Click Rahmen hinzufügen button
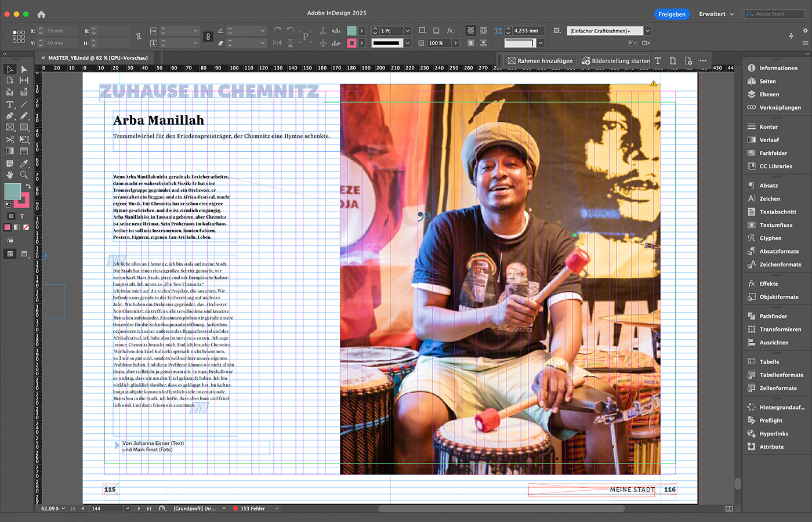 (539, 61)
